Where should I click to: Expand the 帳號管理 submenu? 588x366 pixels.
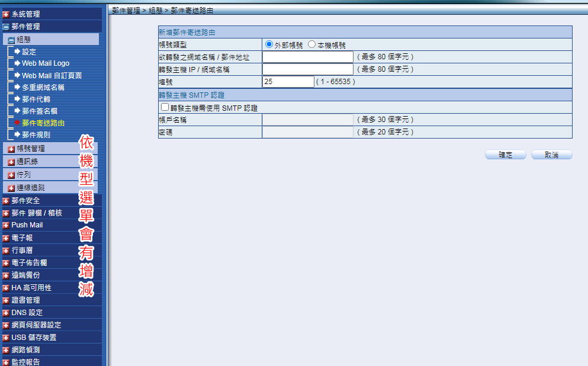click(x=11, y=149)
